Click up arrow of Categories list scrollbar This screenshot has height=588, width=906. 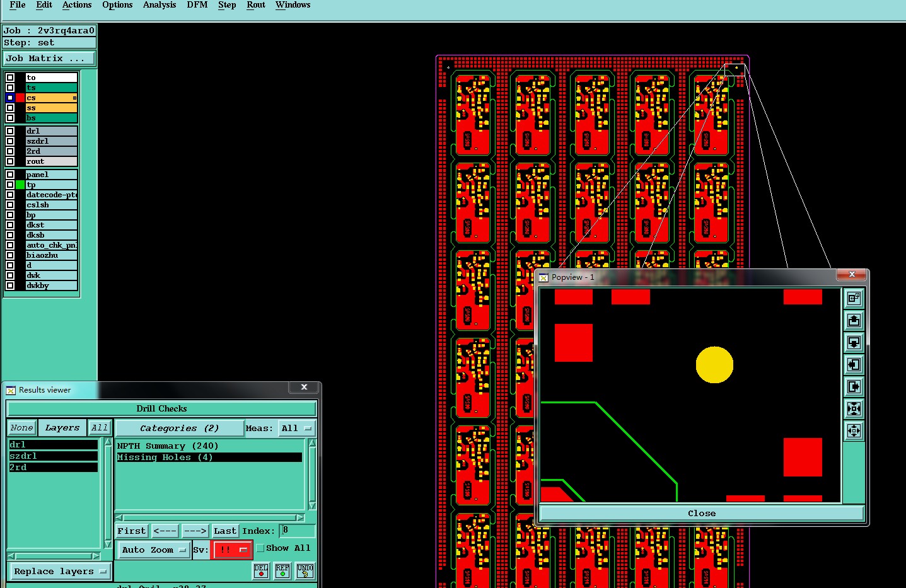[311, 443]
